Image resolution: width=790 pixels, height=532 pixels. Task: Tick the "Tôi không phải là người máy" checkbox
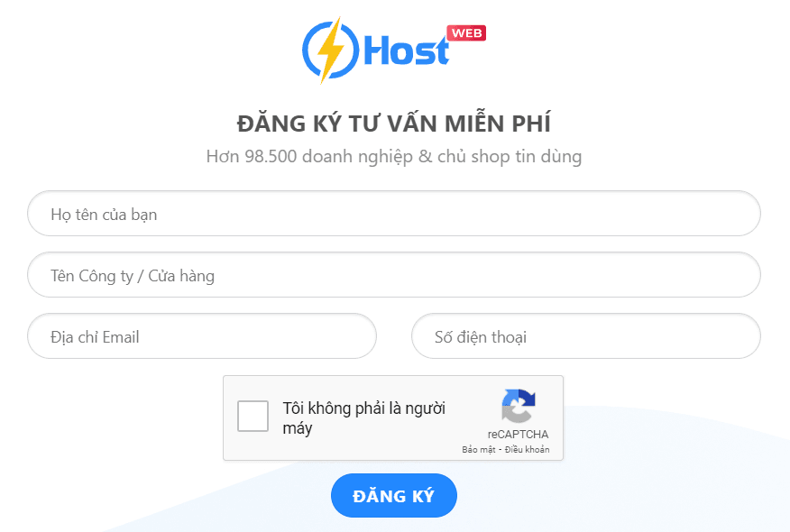click(253, 416)
